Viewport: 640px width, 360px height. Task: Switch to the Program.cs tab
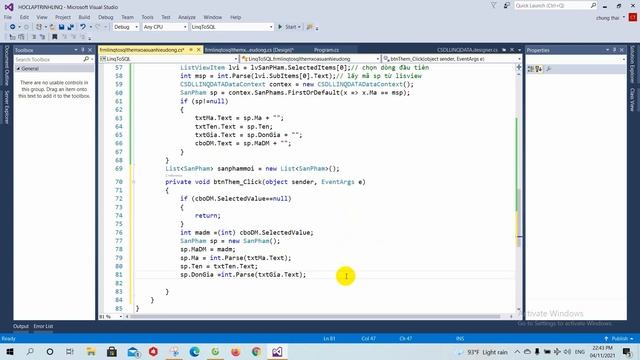(x=326, y=50)
